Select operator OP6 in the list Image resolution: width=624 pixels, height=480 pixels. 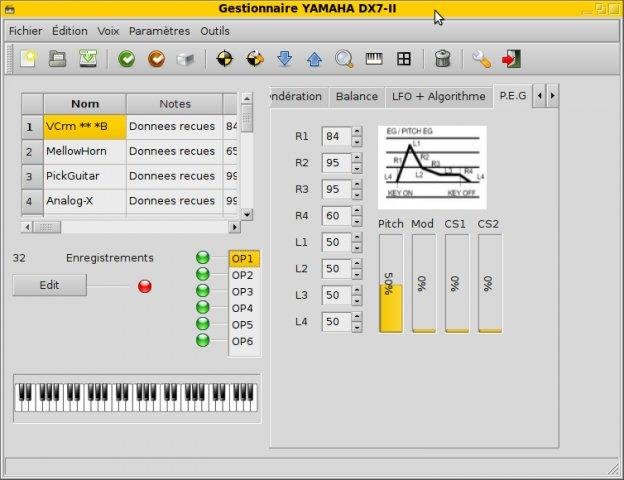click(244, 341)
